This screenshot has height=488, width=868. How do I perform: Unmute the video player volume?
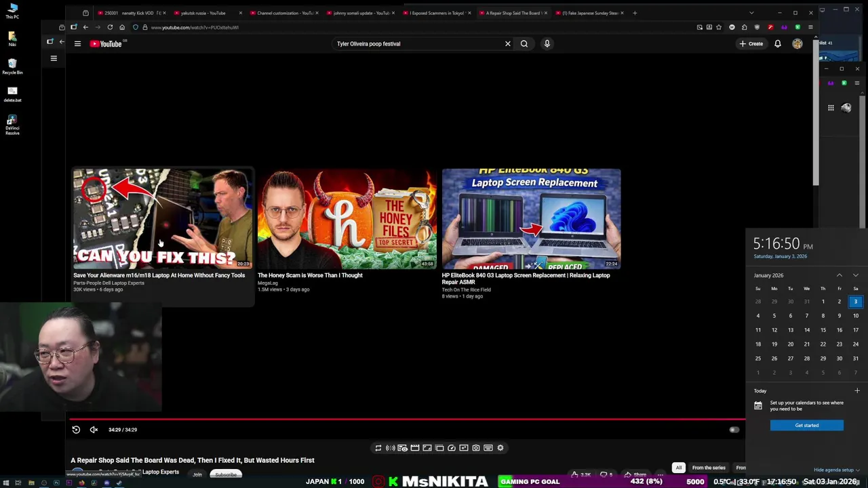click(94, 430)
